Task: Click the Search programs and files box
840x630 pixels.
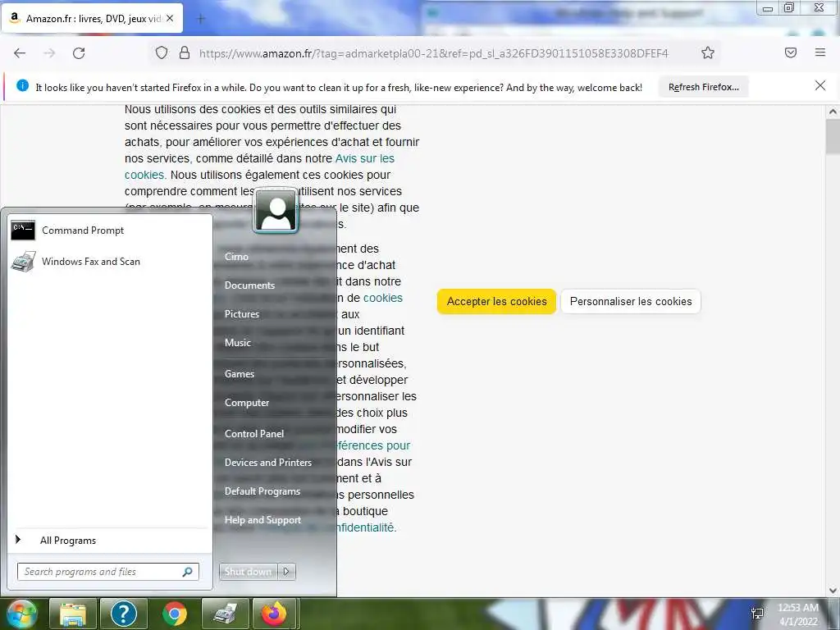Action: [x=107, y=572]
